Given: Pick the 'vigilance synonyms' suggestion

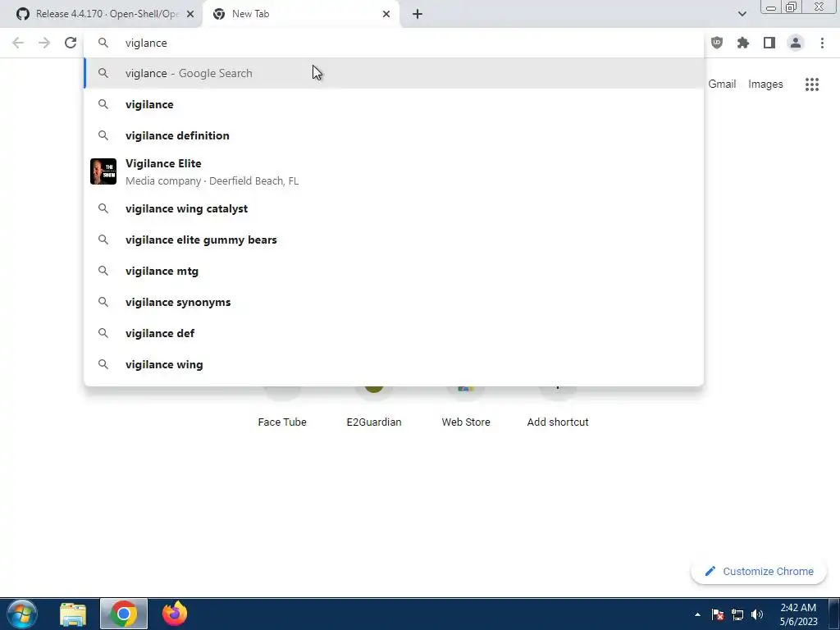Looking at the screenshot, I should (394, 302).
